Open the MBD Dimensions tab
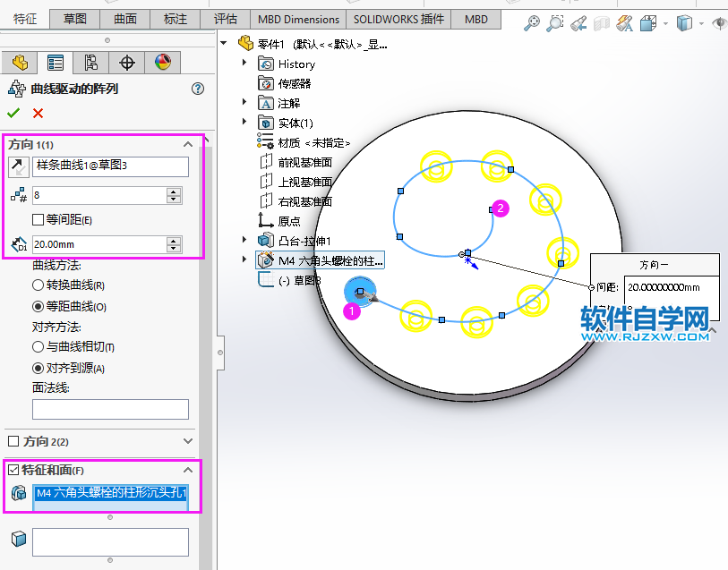728x570 pixels. 297,18
